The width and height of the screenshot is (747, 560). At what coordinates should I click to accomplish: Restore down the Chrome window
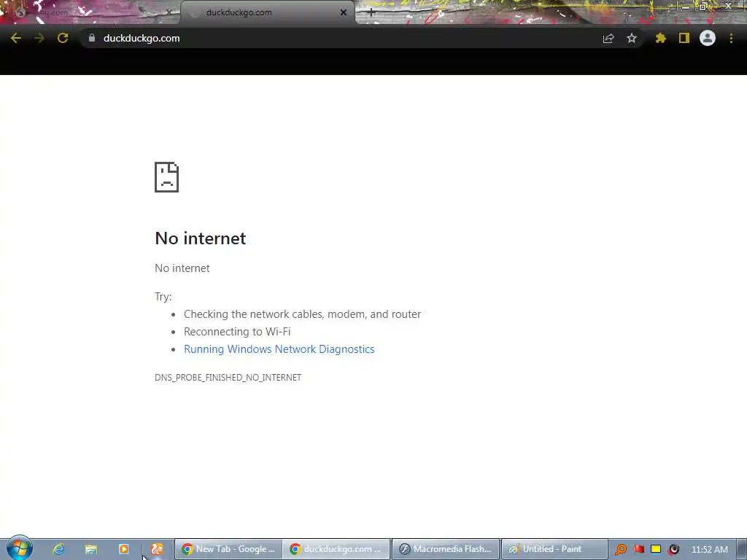(703, 7)
